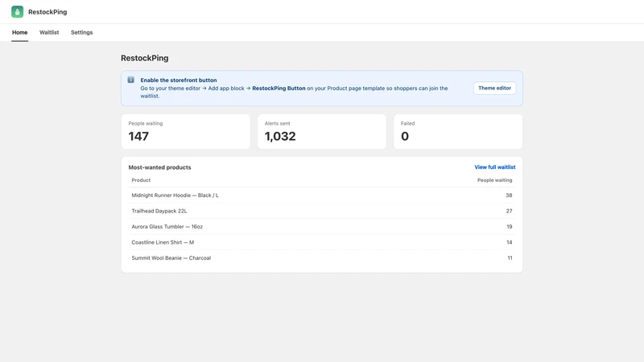Click the Coastline Linen Shirt — M row
Image resolution: width=644 pixels, height=362 pixels.
coord(322,242)
